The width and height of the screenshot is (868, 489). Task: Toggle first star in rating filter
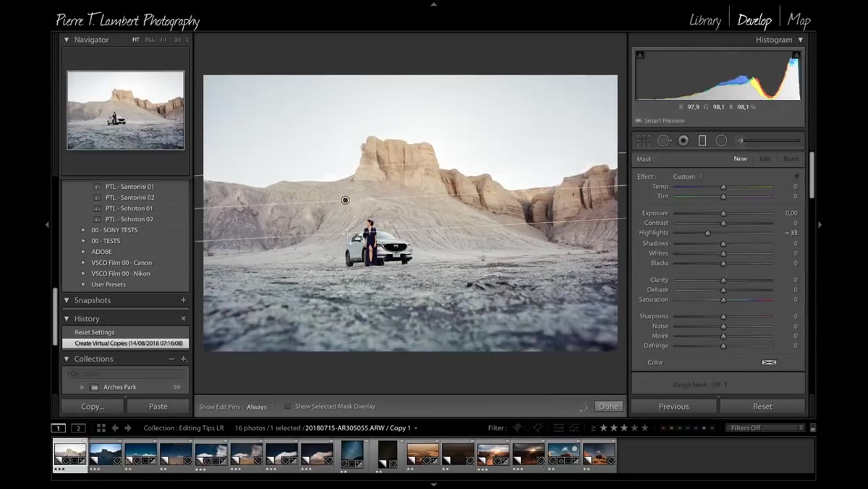coord(604,428)
